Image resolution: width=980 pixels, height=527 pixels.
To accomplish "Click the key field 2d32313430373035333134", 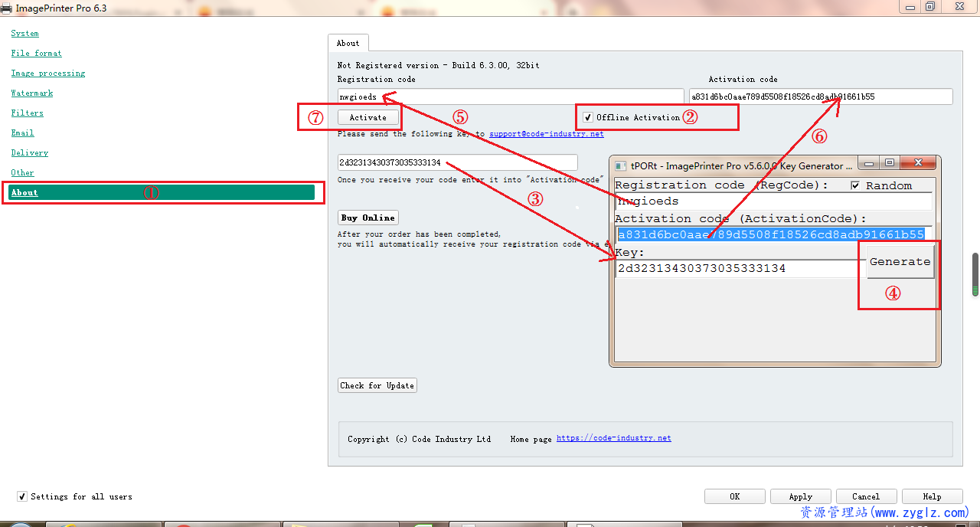I will tap(458, 162).
